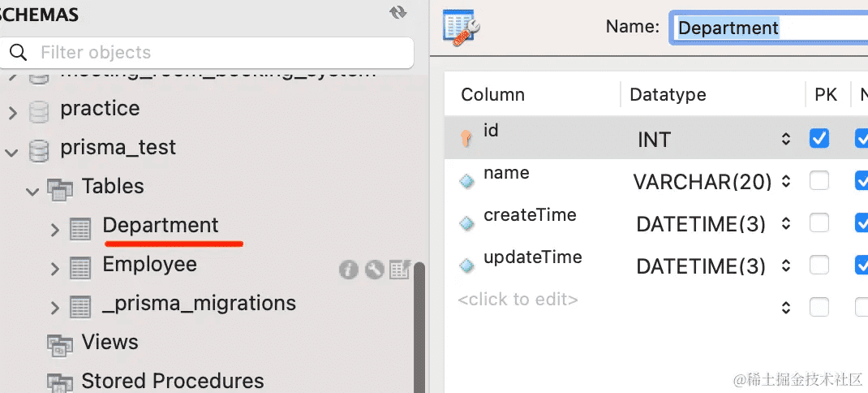Uncheck the PK checkbox for the id column

[819, 139]
